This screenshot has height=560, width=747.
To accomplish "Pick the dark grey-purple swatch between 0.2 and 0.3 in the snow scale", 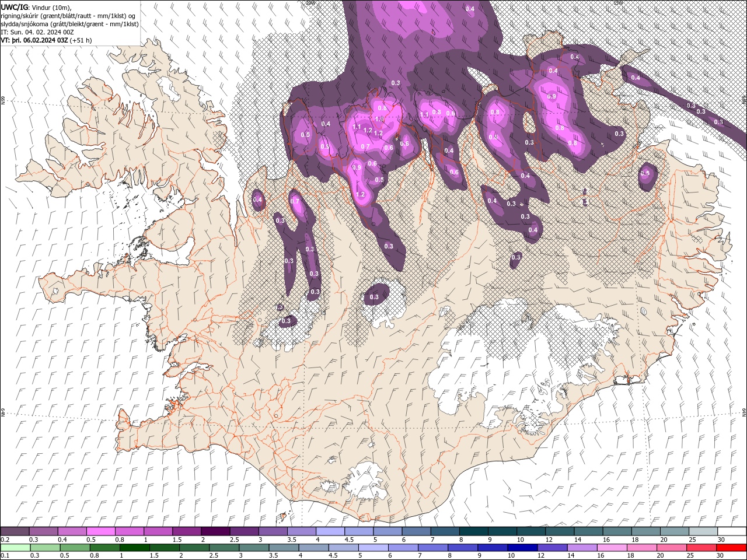I will click(x=15, y=531).
